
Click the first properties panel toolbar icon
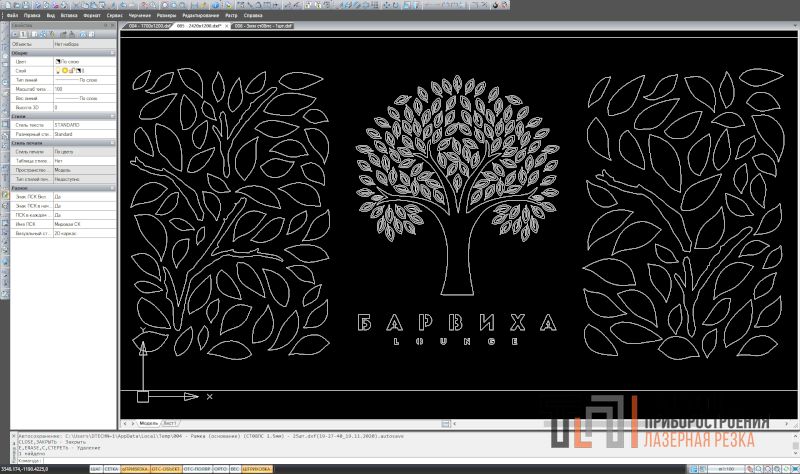(15, 34)
